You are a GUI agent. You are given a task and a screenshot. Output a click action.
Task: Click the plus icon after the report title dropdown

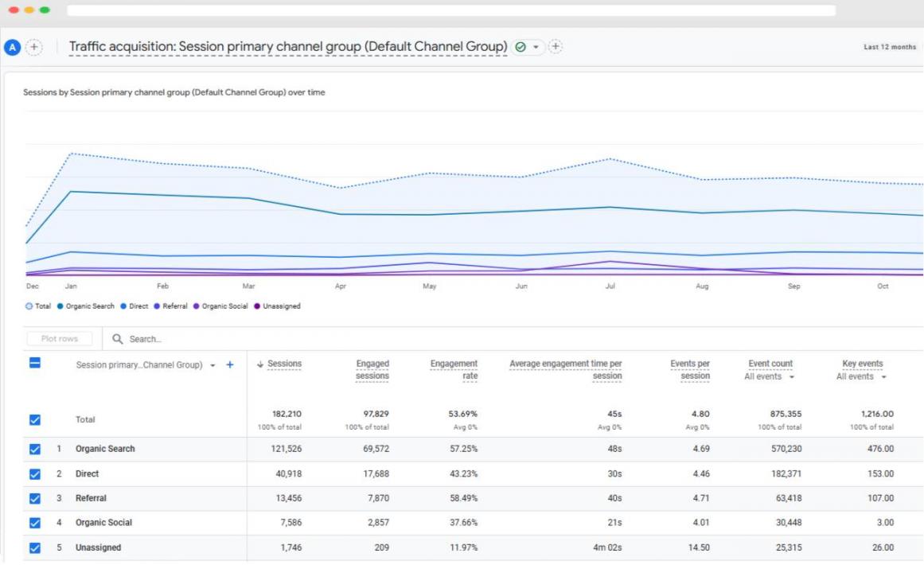tap(555, 46)
